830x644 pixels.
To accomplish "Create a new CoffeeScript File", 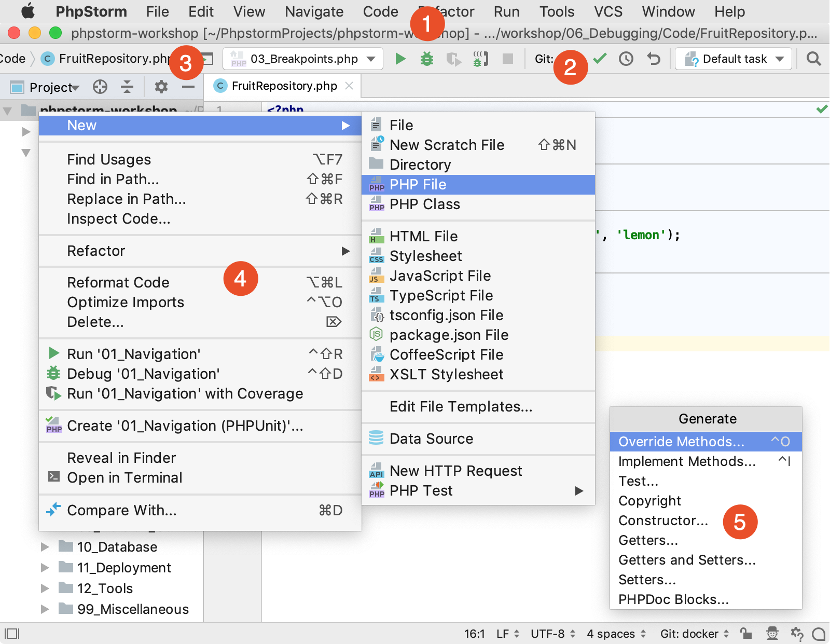I will pos(478,355).
